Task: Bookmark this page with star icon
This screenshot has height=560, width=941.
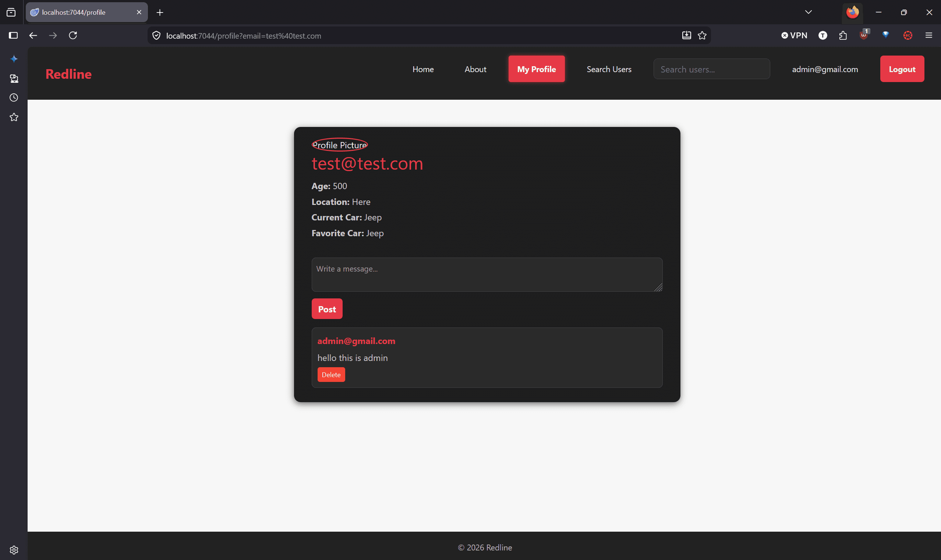Action: pyautogui.click(x=702, y=35)
